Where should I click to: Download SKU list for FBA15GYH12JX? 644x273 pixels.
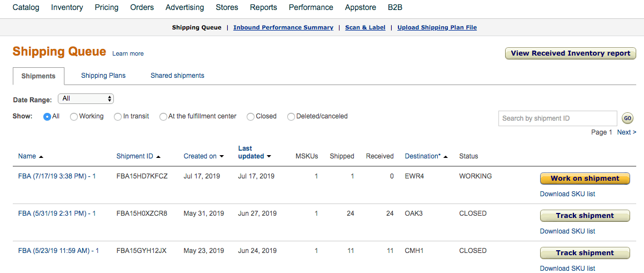pos(567,269)
